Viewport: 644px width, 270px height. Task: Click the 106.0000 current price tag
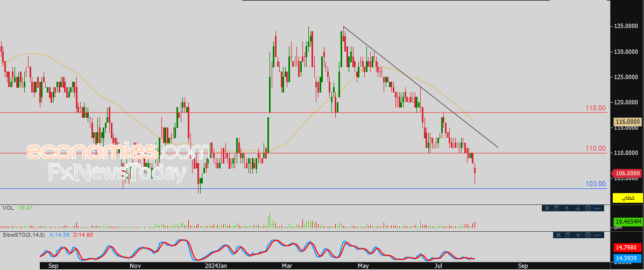[627, 173]
